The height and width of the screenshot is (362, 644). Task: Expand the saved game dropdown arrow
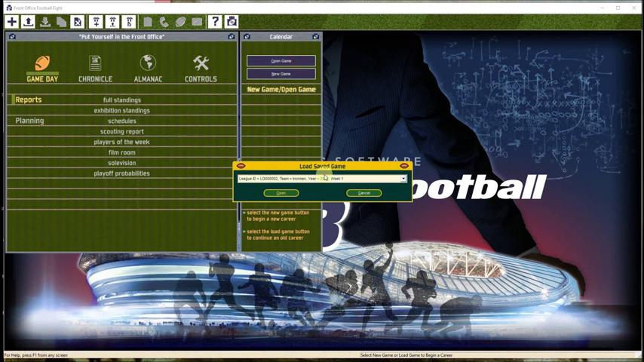tap(403, 179)
